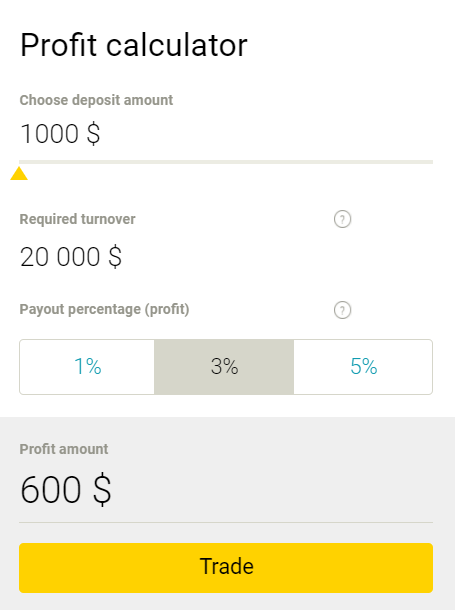Image resolution: width=455 pixels, height=610 pixels.
Task: Click the dollar sign after 20 000
Action: [x=115, y=257]
